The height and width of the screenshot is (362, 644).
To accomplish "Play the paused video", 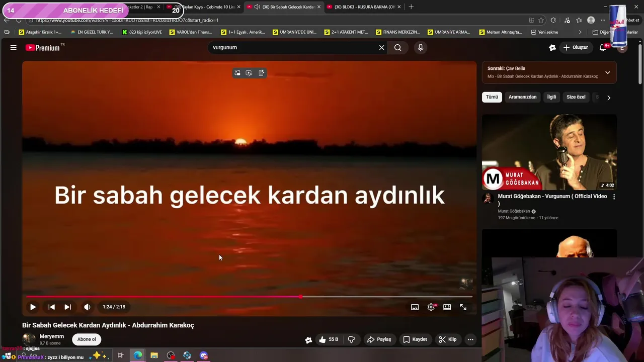I will point(33,307).
